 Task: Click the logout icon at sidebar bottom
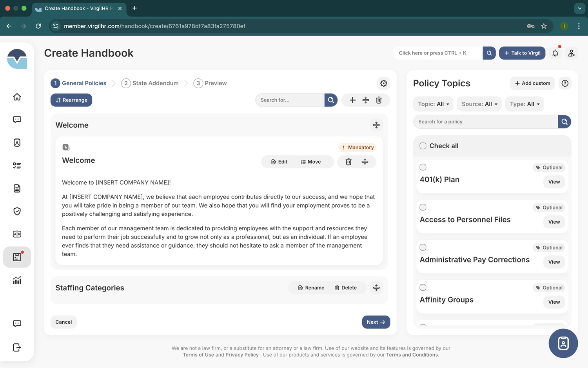(x=17, y=347)
